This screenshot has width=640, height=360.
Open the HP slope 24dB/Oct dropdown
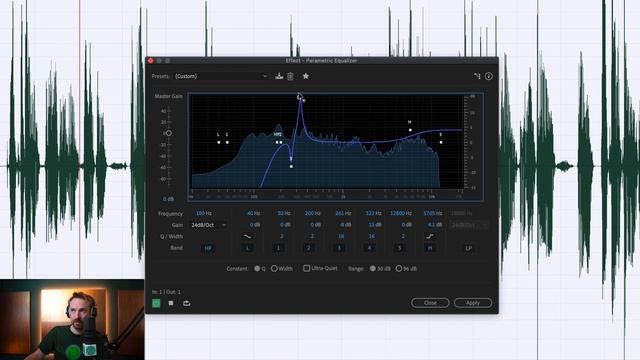pyautogui.click(x=209, y=225)
